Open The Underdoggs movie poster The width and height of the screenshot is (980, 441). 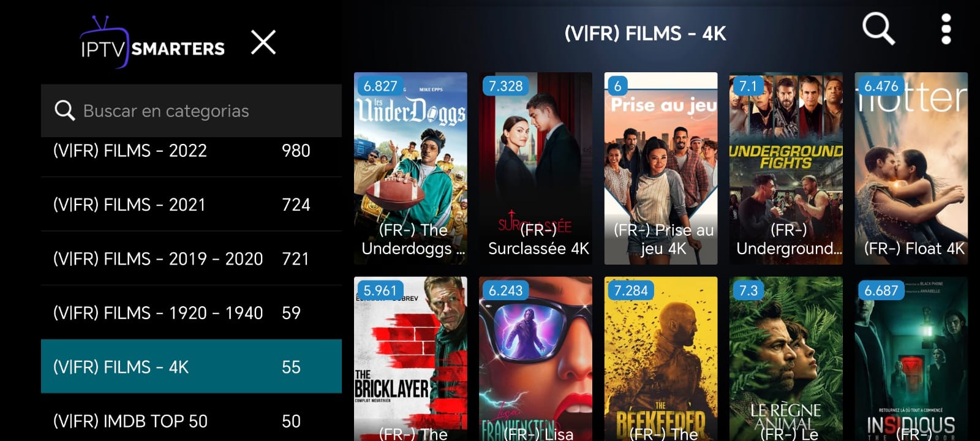coord(410,168)
